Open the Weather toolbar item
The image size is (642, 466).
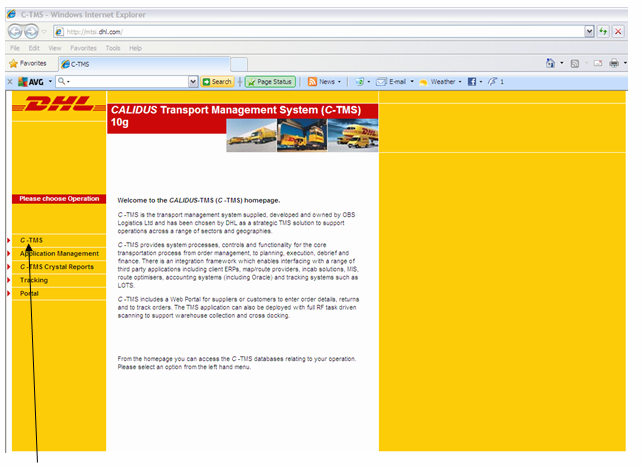pos(437,82)
